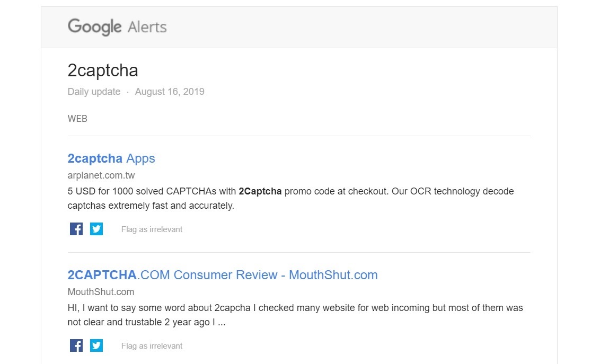Image resolution: width=600 pixels, height=364 pixels.
Task: Share the arplanet.com.tw result on Facebook
Action: [76, 229]
